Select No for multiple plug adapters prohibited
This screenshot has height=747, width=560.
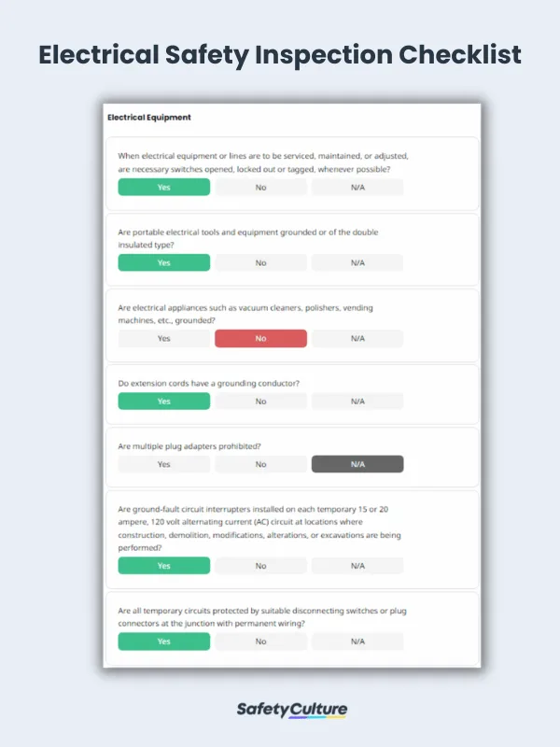(260, 464)
